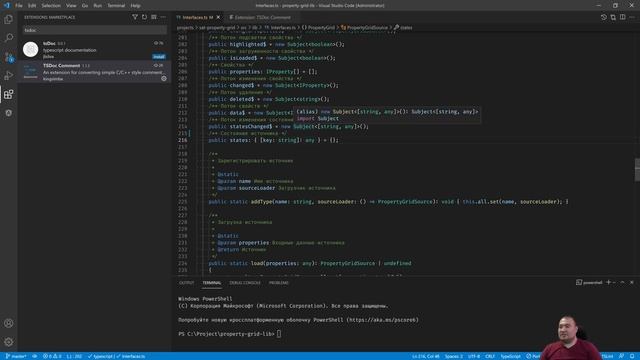Split the editor to the right

pos(622,17)
